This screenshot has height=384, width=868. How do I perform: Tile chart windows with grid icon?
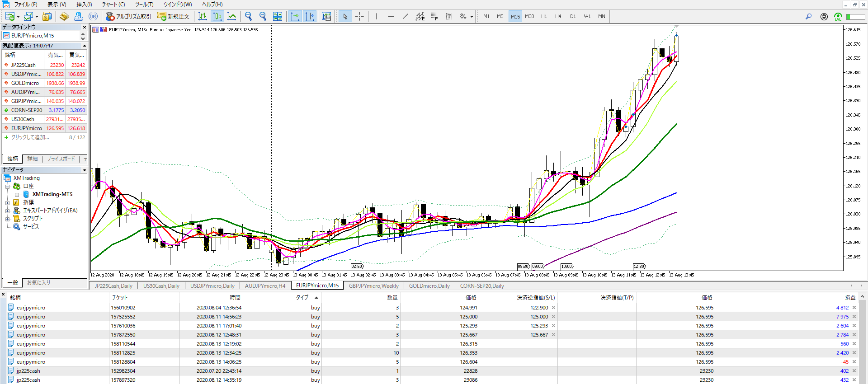coord(278,16)
